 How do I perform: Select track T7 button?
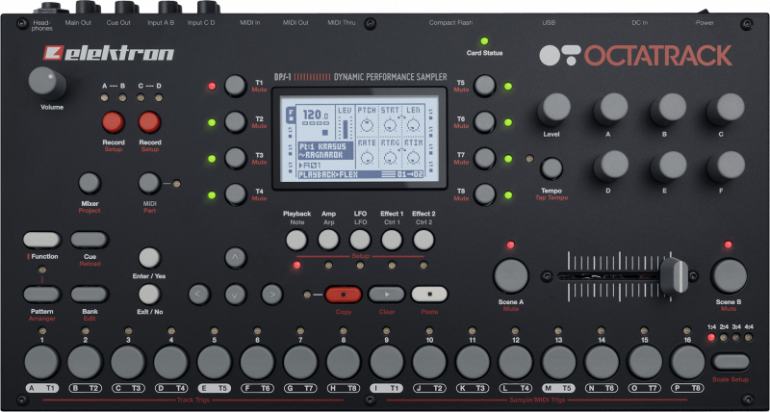click(485, 158)
